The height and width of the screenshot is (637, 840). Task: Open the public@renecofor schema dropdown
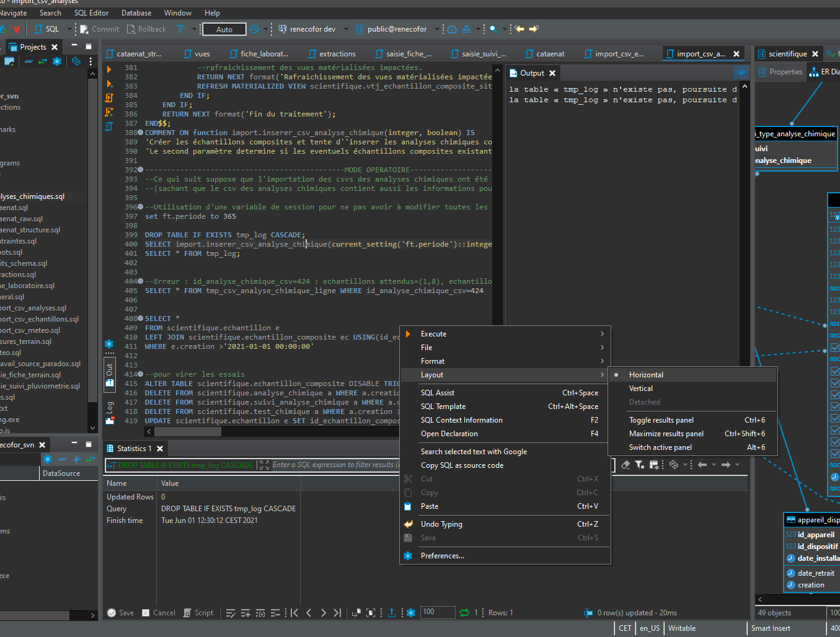pyautogui.click(x=436, y=29)
